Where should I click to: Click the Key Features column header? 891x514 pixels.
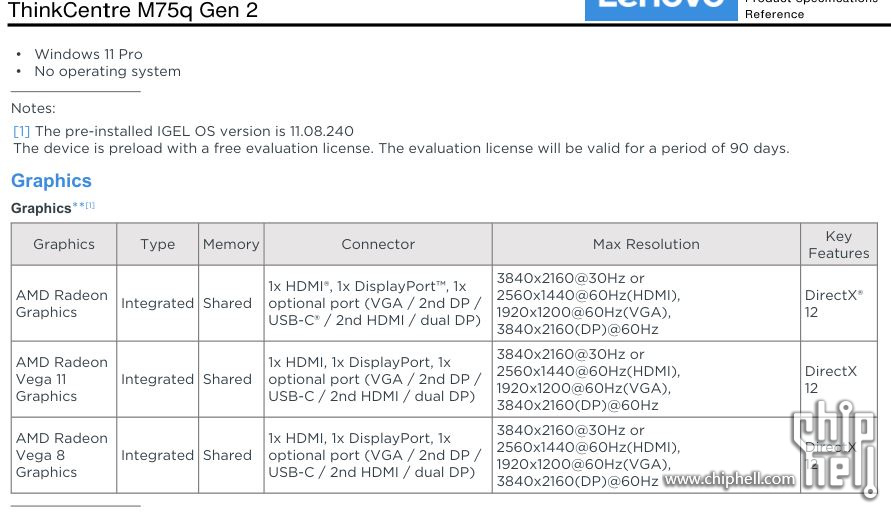coord(839,244)
